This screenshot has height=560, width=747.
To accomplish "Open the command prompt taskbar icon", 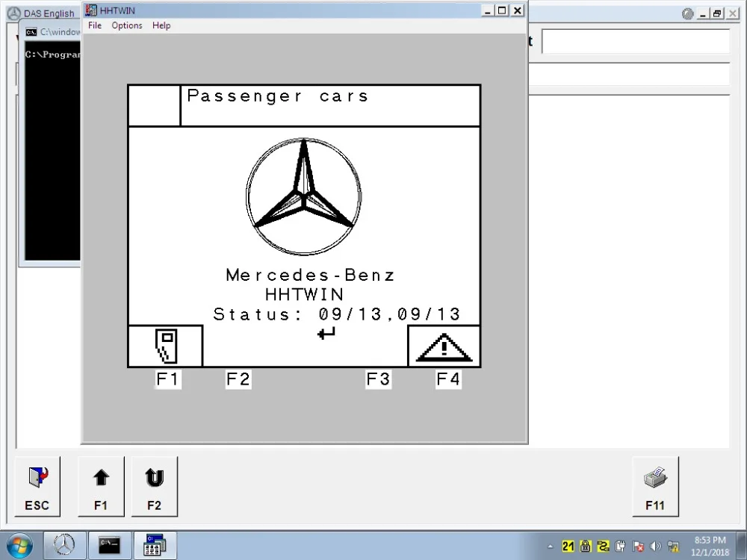I will pos(109,545).
